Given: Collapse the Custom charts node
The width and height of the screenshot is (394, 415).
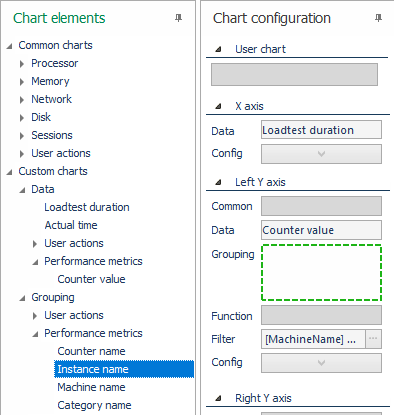Looking at the screenshot, I should click(x=10, y=172).
